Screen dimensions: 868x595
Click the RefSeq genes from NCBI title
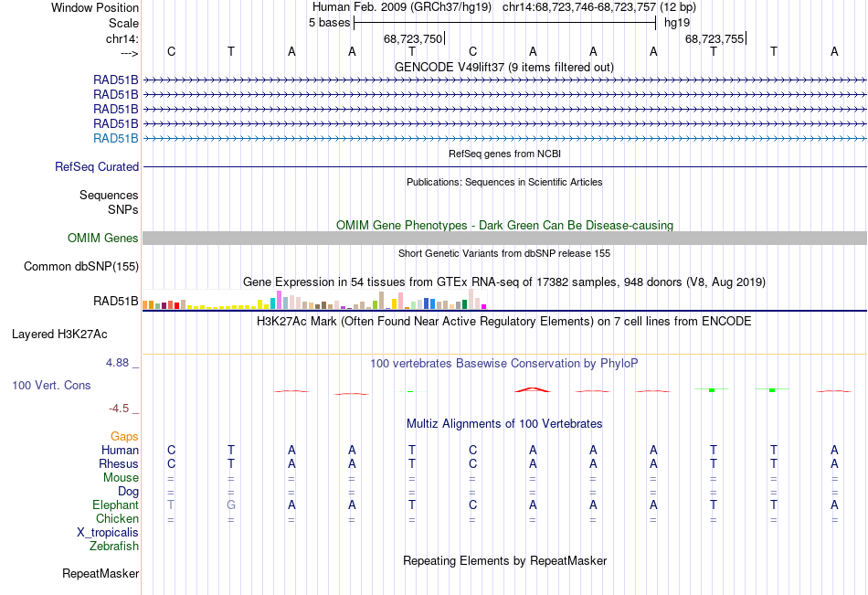(504, 154)
